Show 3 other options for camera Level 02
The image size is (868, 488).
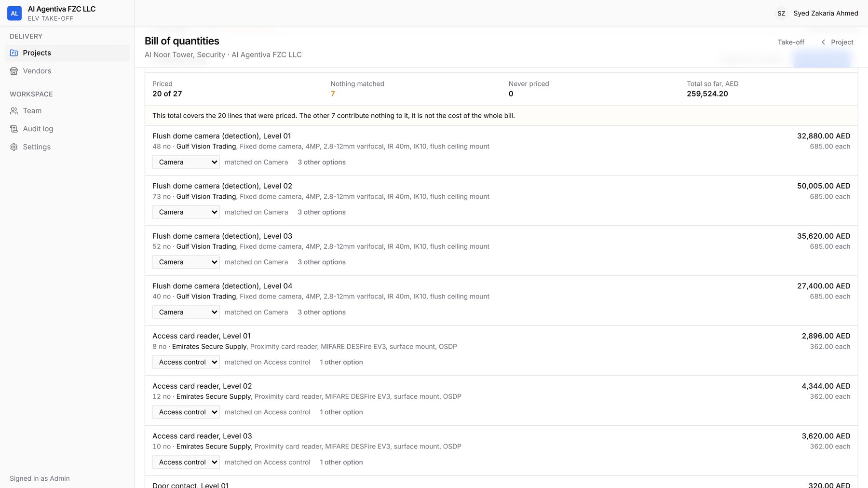322,212
